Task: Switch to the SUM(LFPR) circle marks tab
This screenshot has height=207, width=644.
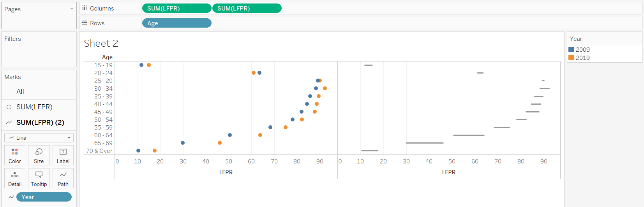Action: [34, 107]
